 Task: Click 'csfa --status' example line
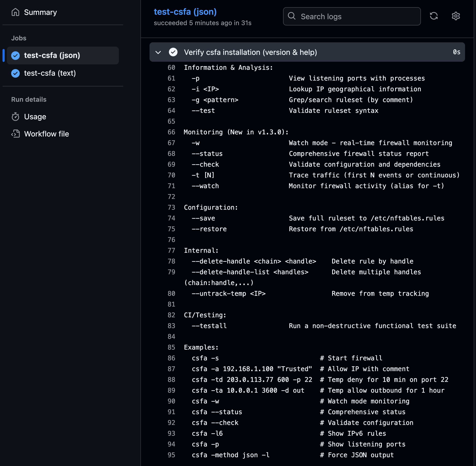217,412
